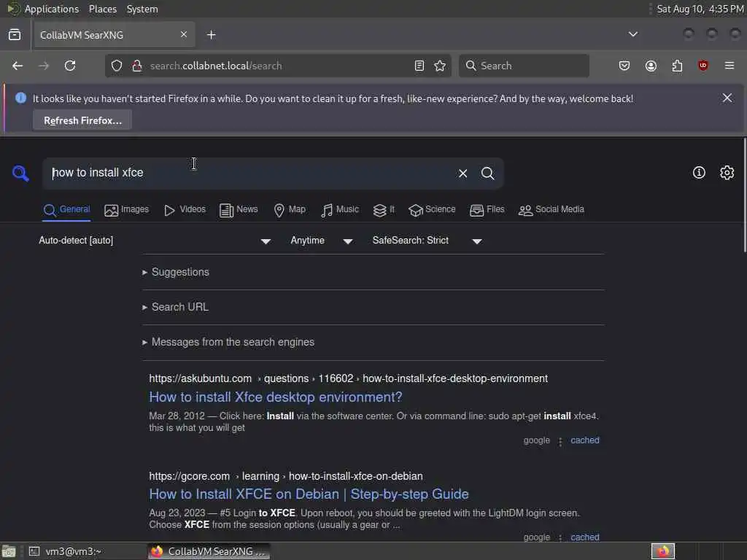The width and height of the screenshot is (747, 560).
Task: Open the uBlock Origin extension icon
Action: tap(703, 66)
